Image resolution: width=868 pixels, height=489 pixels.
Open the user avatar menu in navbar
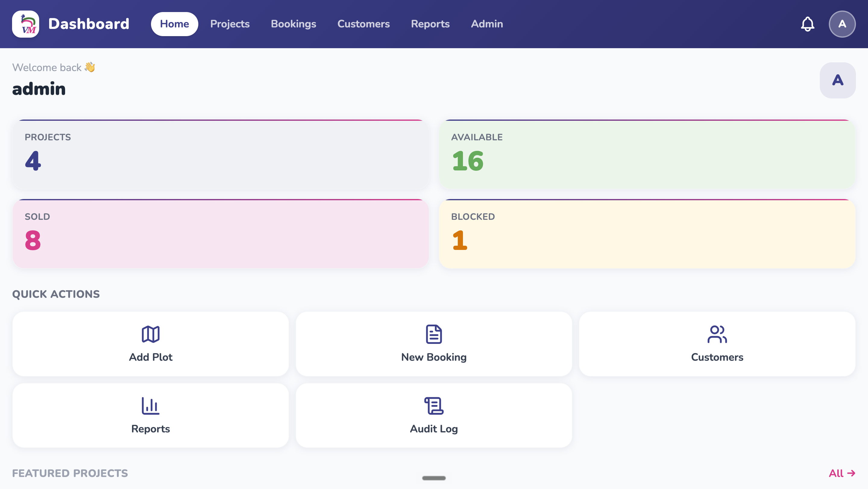click(x=842, y=24)
